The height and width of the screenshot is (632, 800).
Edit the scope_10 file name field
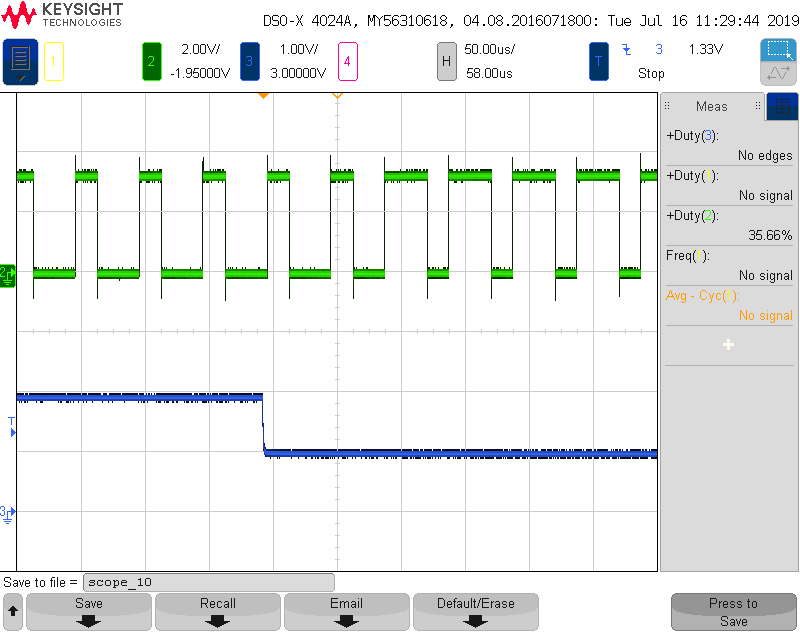click(209, 582)
